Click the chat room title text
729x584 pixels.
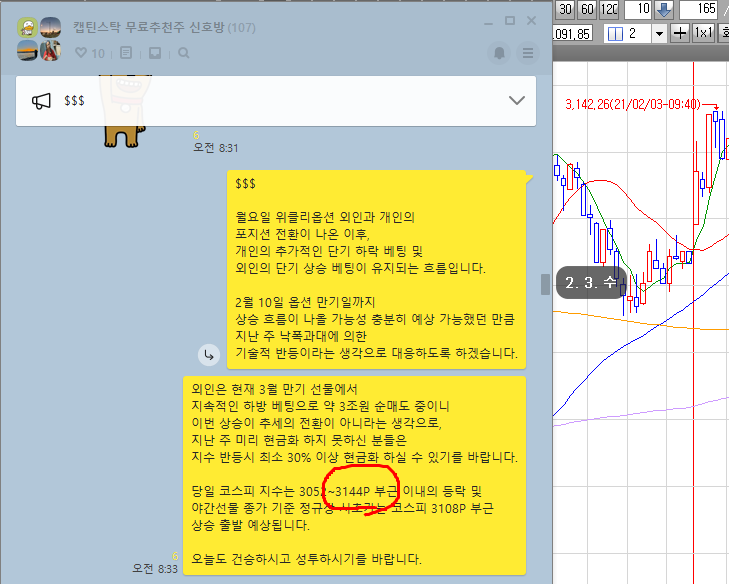pyautogui.click(x=148, y=27)
